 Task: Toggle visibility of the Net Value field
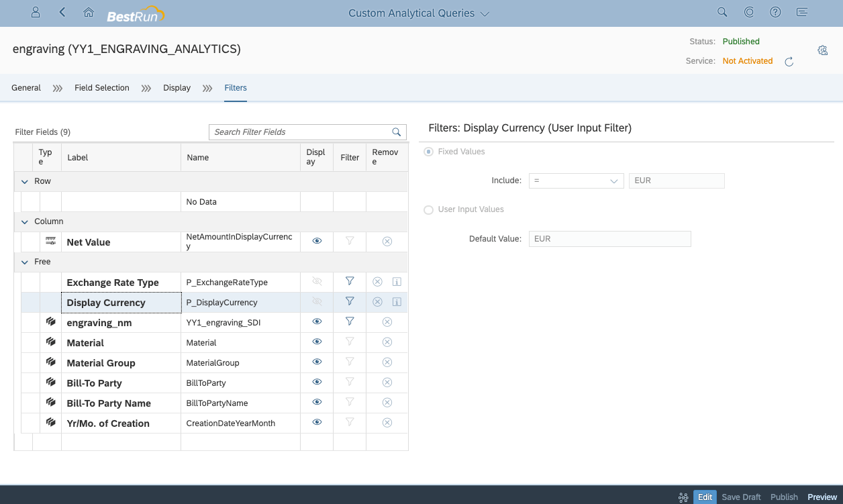tap(316, 241)
